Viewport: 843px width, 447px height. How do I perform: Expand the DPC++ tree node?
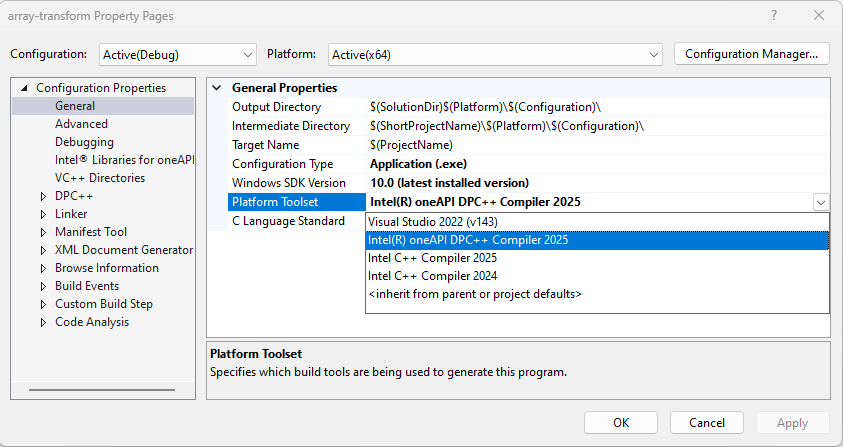click(x=43, y=196)
